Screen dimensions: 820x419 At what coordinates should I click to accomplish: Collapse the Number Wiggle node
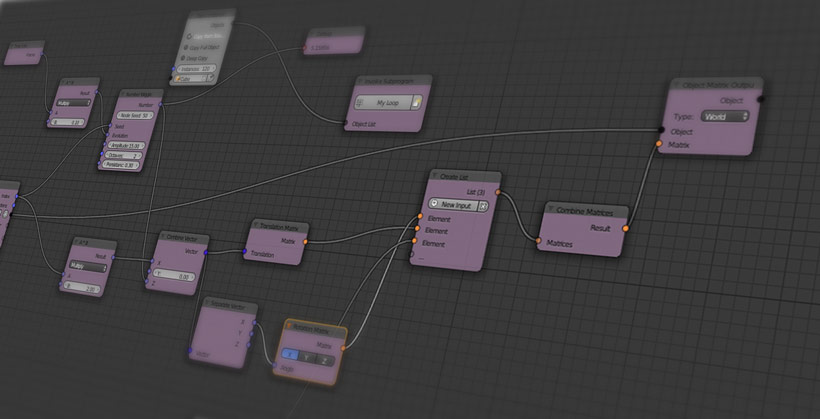coord(123,94)
